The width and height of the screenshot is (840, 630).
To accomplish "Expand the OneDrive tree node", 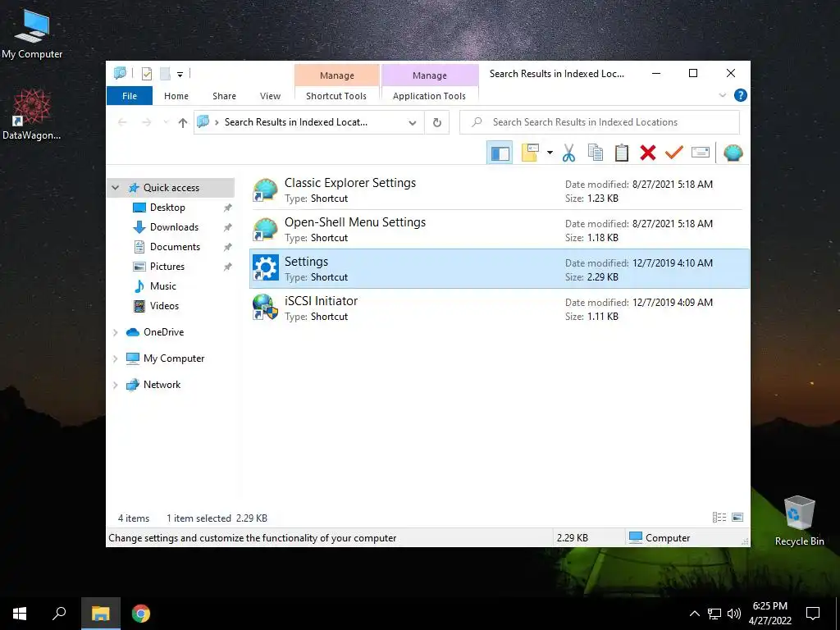I will (115, 332).
